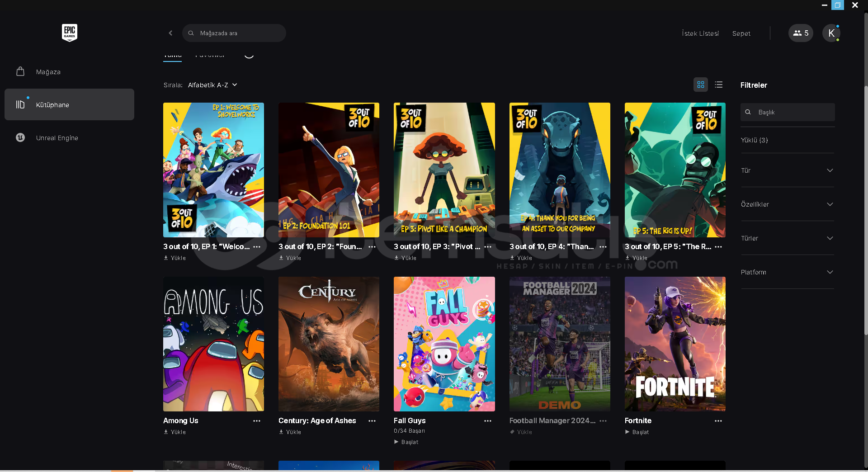Open the Fortnite cover thumbnail
The width and height of the screenshot is (868, 472).
click(675, 344)
